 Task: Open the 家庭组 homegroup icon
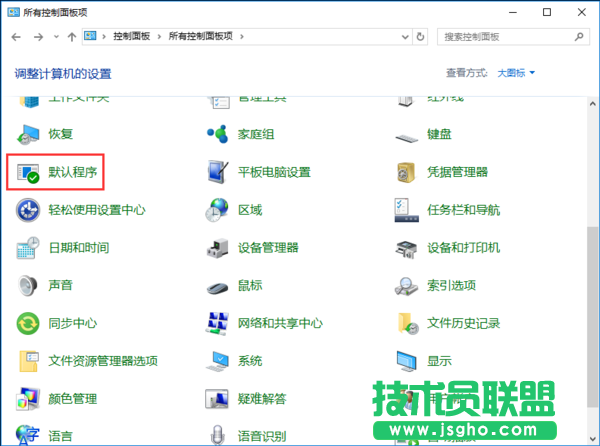pos(217,134)
